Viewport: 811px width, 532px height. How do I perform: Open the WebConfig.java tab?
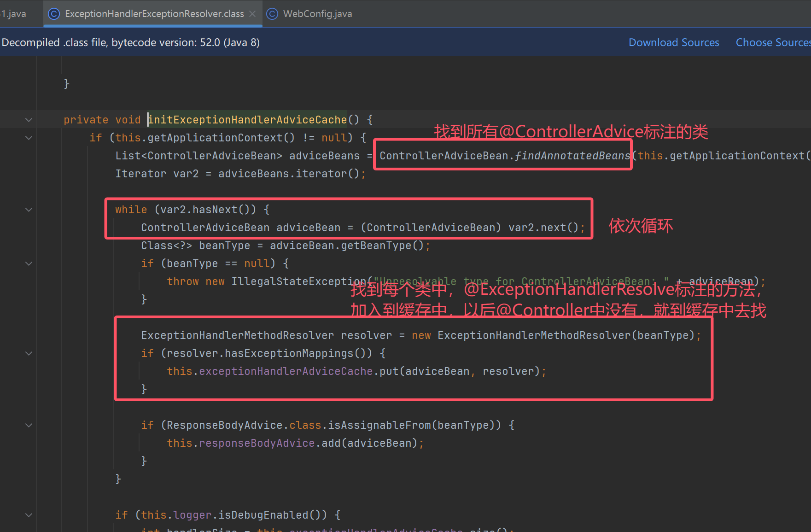pos(317,14)
